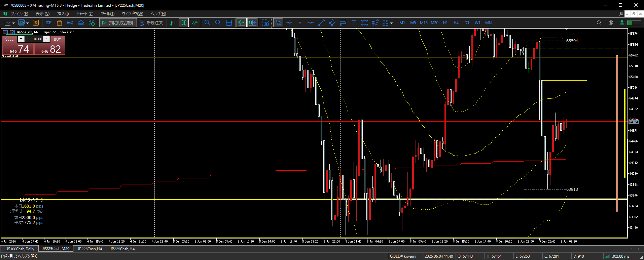Zoom out on the chart
The height and width of the screenshot is (260, 644).
pyautogui.click(x=218, y=23)
